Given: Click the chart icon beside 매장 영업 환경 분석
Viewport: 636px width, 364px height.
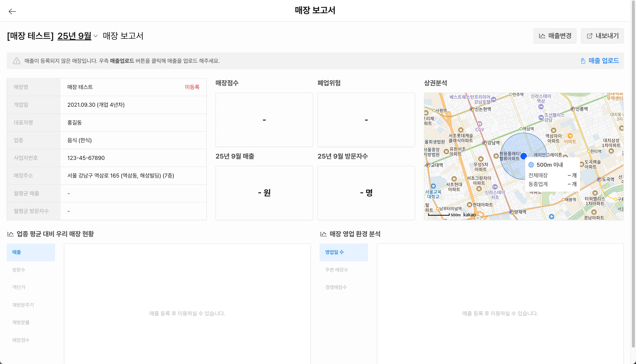Looking at the screenshot, I should pos(324,234).
